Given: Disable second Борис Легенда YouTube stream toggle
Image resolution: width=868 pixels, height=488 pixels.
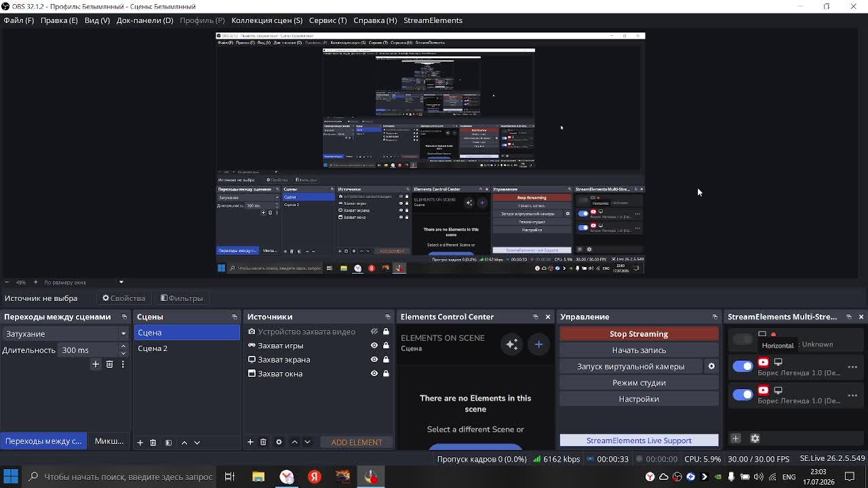Looking at the screenshot, I should coord(743,394).
